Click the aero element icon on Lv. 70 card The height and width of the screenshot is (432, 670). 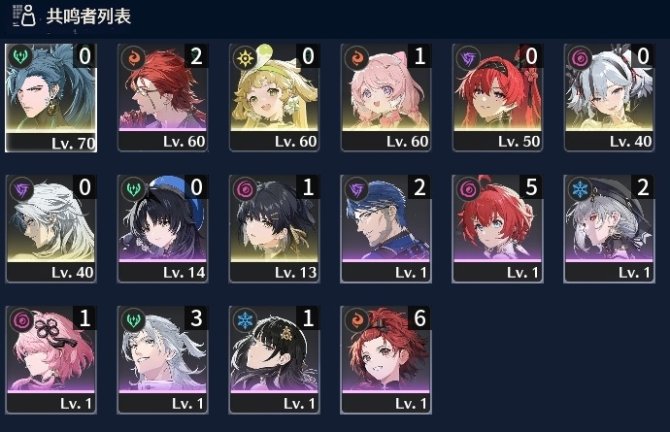20,56
